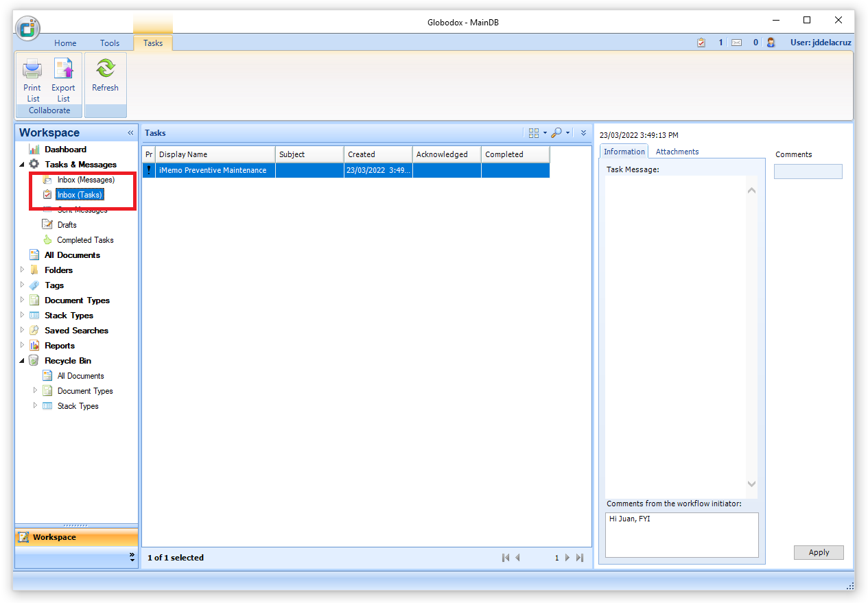Collapse the Workspace panel with double chevron
This screenshot has height=603, width=868.
coord(130,133)
